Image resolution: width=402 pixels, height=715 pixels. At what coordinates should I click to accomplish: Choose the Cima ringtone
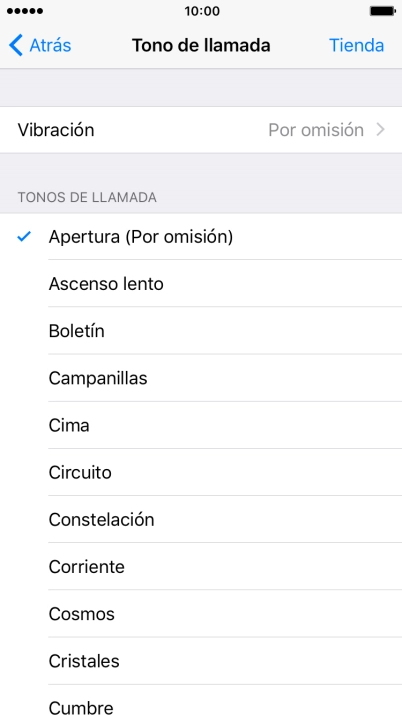coord(201,425)
